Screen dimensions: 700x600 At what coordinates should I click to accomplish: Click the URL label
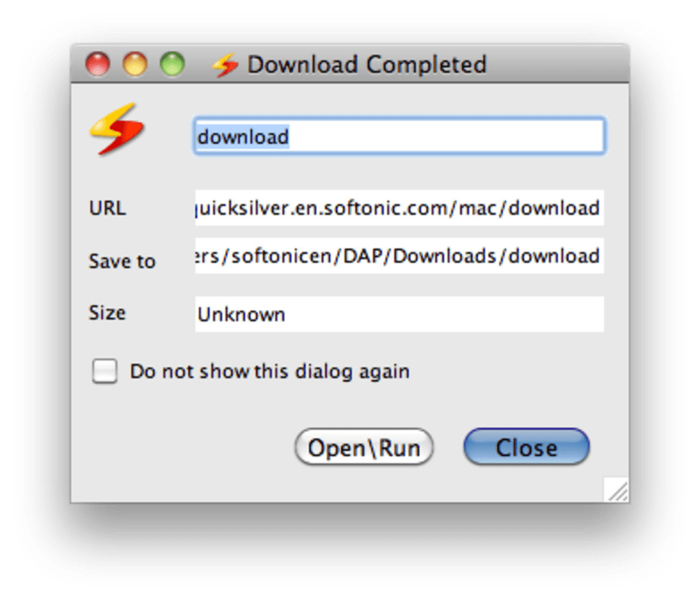[108, 208]
